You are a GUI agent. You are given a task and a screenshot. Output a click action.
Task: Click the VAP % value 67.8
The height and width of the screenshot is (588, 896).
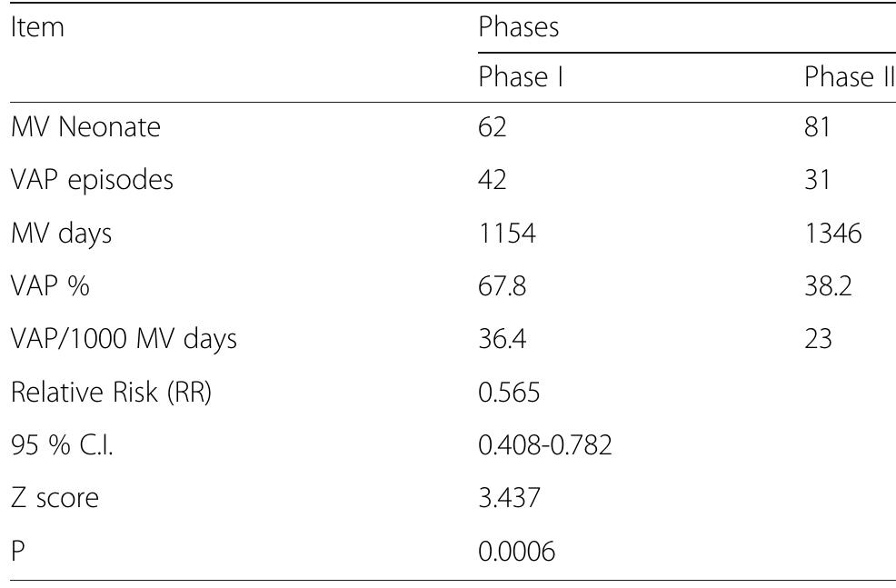point(502,285)
